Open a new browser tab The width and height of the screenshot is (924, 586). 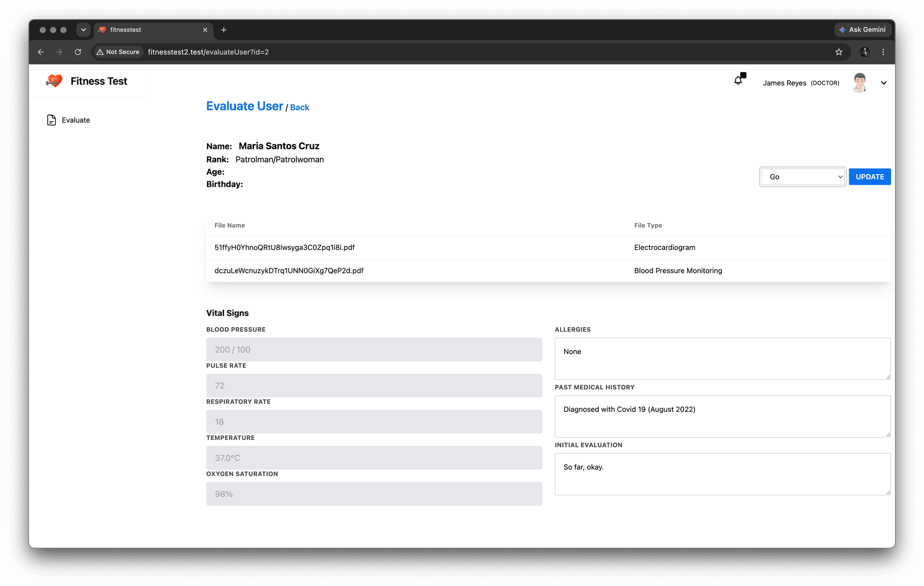coord(223,30)
